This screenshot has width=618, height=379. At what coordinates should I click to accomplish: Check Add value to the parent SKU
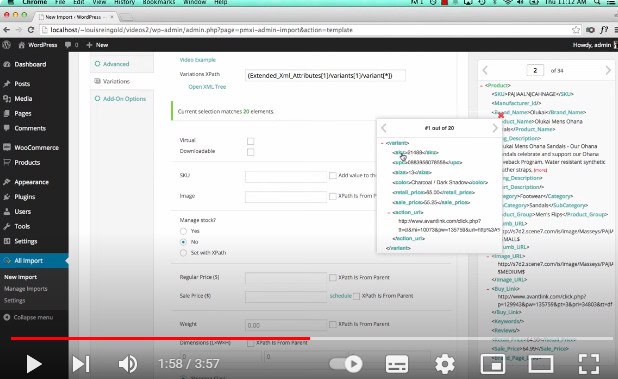tap(333, 175)
